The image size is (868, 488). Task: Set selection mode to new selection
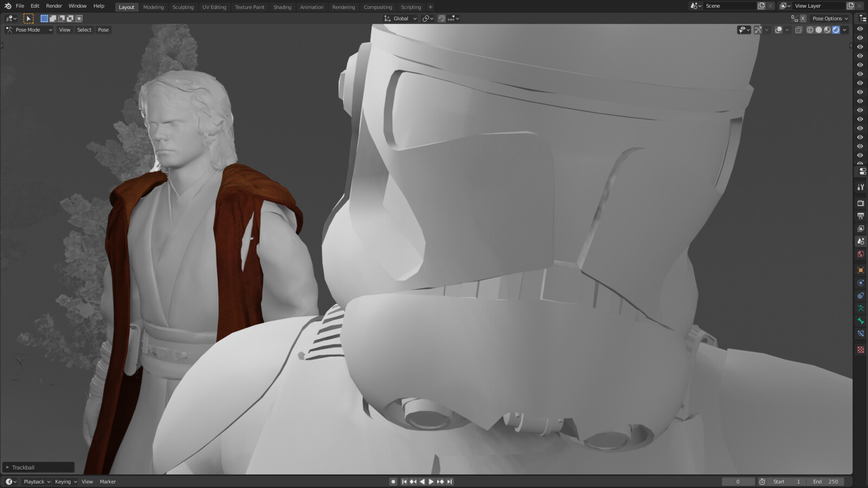click(44, 18)
